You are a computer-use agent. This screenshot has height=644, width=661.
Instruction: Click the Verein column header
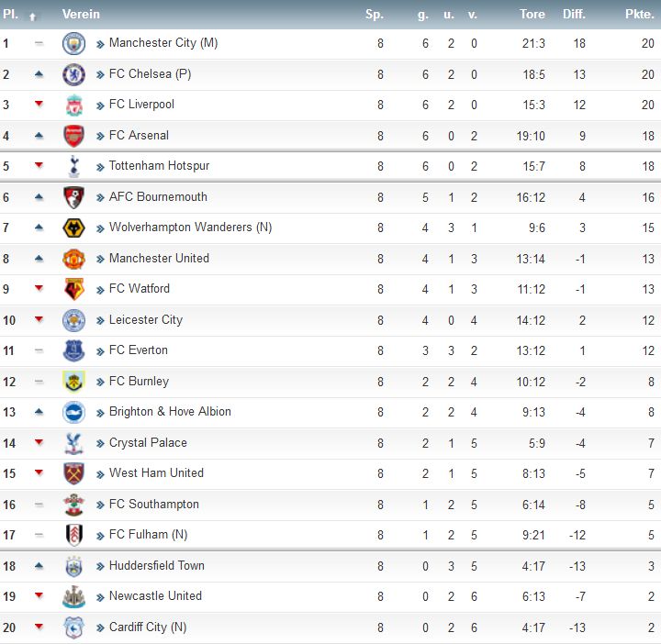[81, 15]
